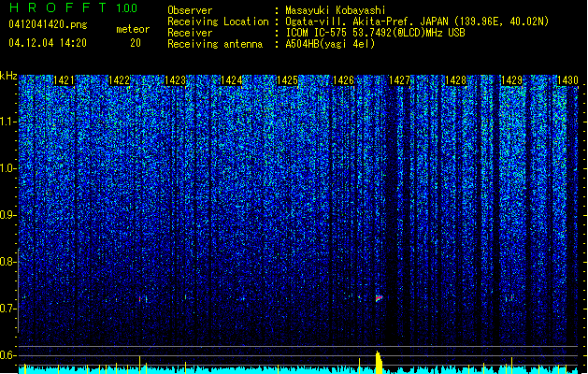Click the 0.8 frequency axis label
588x374 pixels.
[7, 262]
